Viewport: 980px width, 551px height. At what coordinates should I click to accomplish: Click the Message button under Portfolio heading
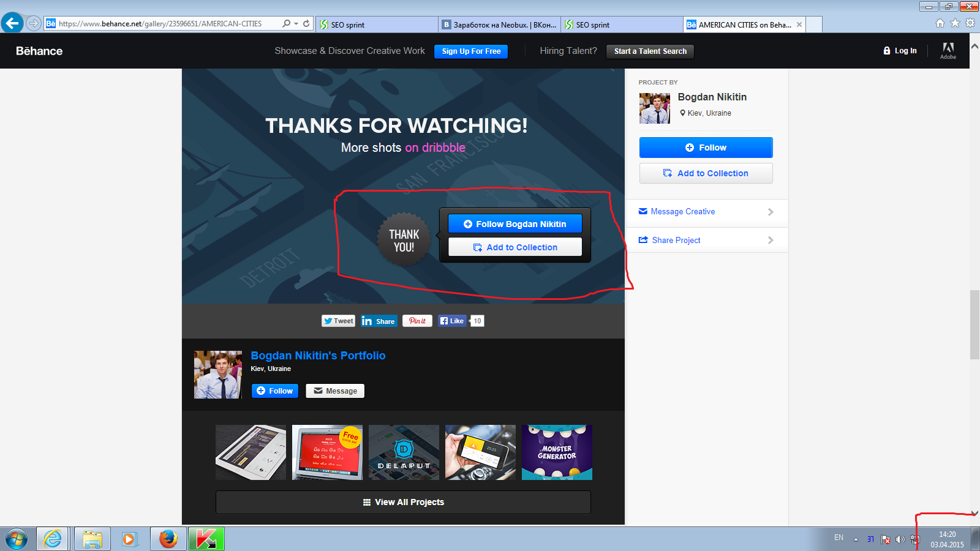(x=335, y=391)
